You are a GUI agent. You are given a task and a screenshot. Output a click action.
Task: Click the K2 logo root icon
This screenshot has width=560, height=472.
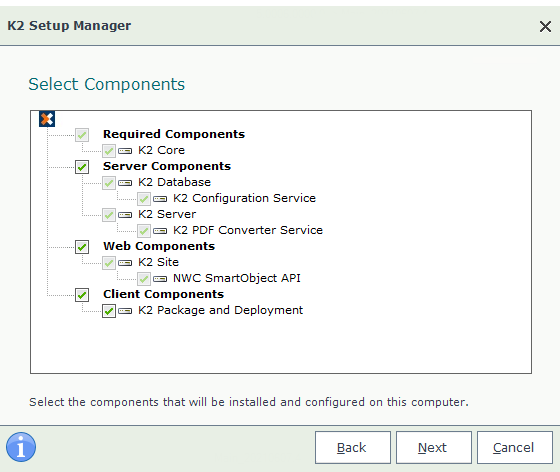[x=47, y=119]
